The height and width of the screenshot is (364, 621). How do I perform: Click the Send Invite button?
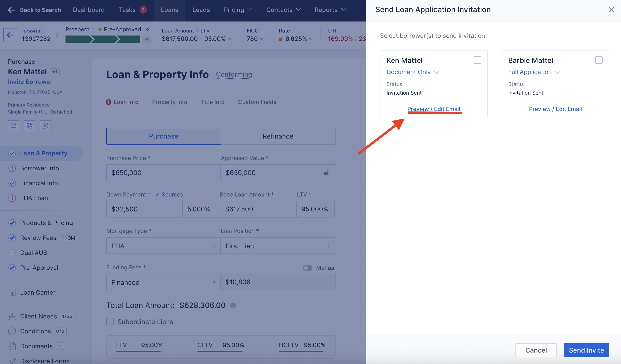[x=586, y=350]
